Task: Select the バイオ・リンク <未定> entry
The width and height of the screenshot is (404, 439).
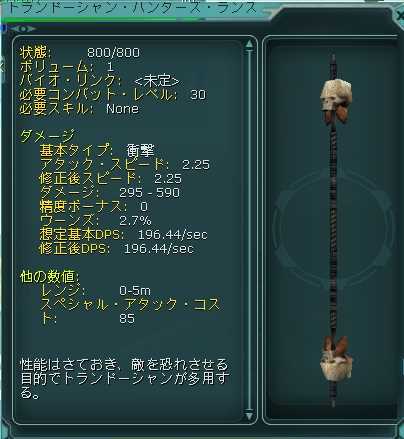Action: tap(99, 81)
